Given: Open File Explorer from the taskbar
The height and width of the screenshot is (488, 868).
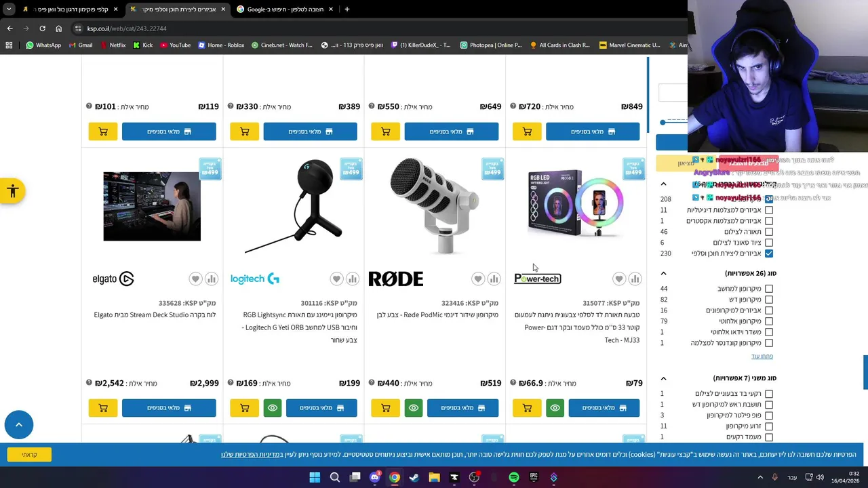Looking at the screenshot, I should pyautogui.click(x=434, y=477).
